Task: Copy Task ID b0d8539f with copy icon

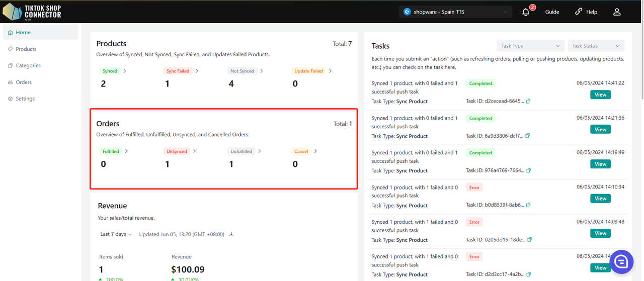Action: coord(528,205)
